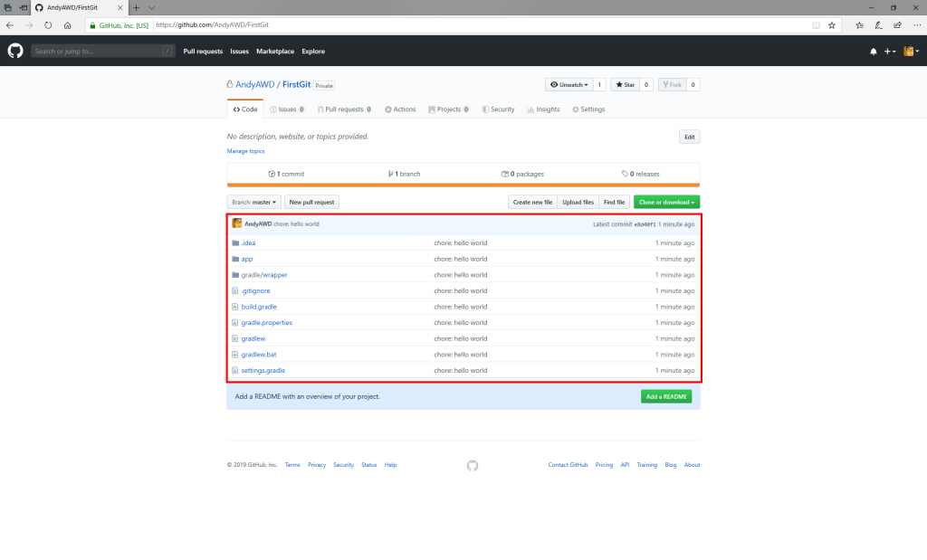Open the reading view book icon
This screenshot has height=560, width=927.
816,25
